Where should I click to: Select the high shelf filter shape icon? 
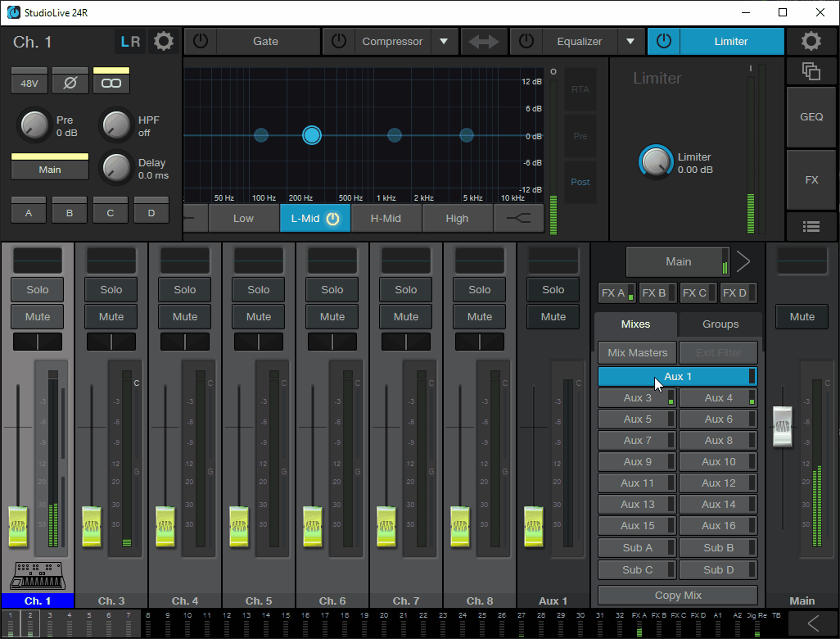click(x=518, y=218)
